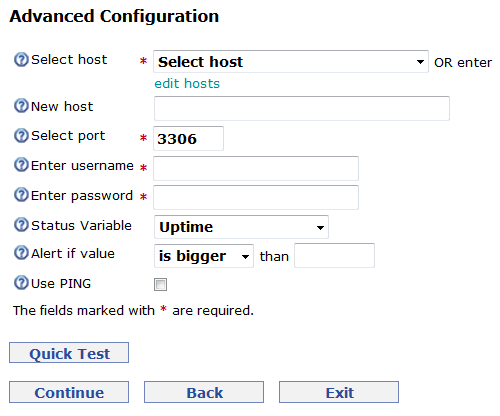The height and width of the screenshot is (416, 500).
Task: Focus the threshold field after 'than'
Action: pyautogui.click(x=334, y=256)
